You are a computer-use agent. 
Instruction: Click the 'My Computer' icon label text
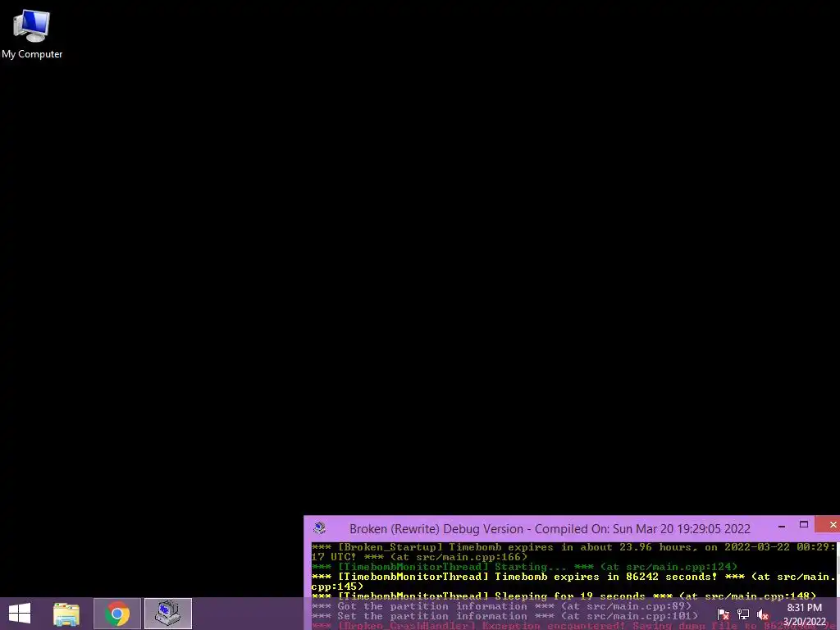pos(32,54)
